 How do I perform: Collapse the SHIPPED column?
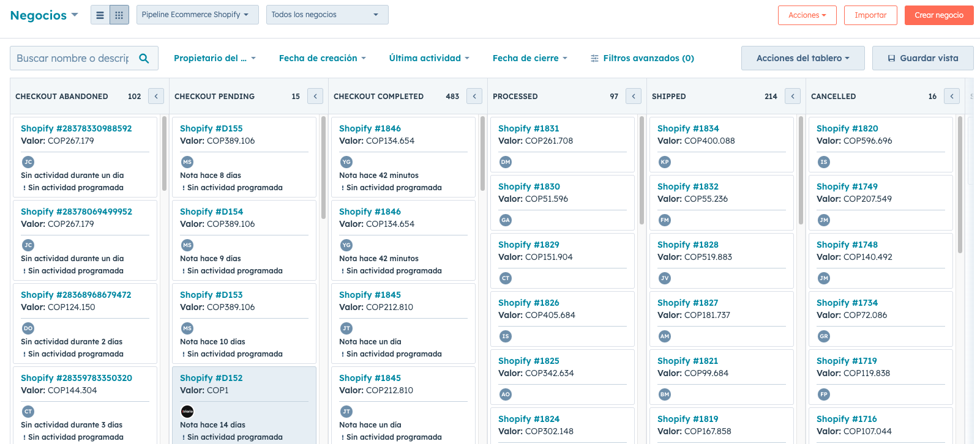click(x=793, y=96)
